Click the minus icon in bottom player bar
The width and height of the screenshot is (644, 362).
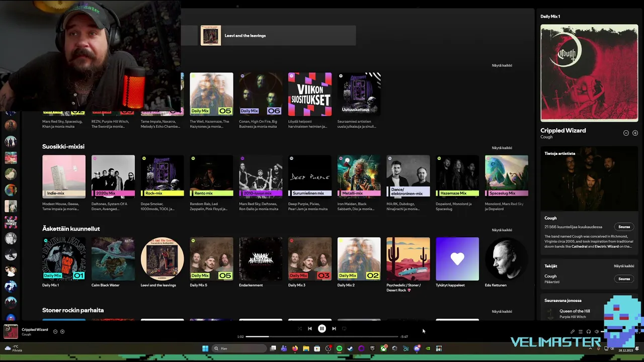point(55,331)
